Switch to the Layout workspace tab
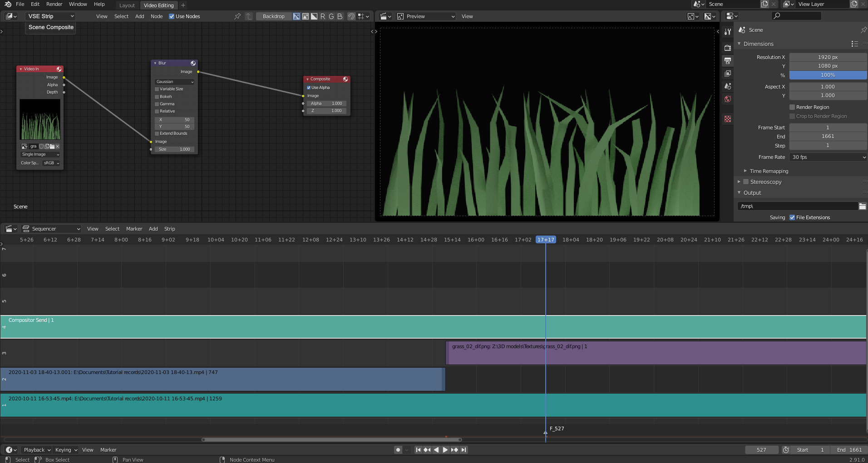868x463 pixels. 127,5
